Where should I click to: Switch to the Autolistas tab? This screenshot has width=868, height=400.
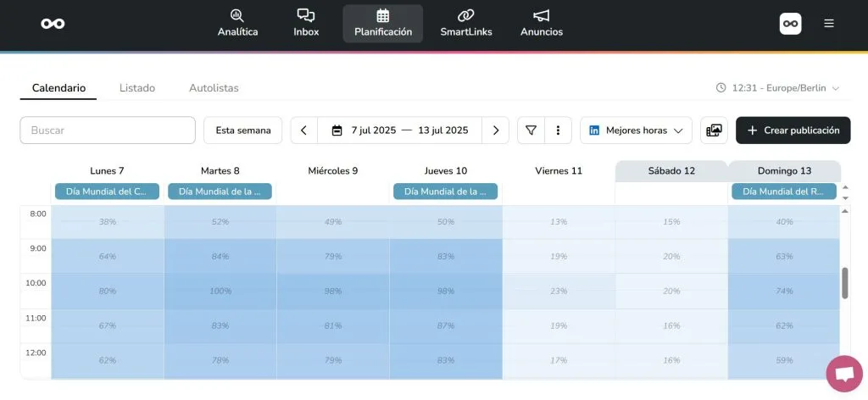(x=214, y=88)
